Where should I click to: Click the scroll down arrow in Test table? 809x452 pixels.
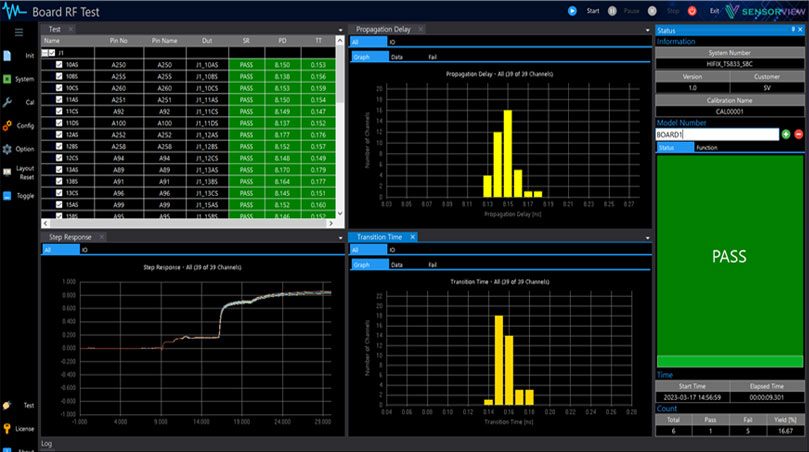[340, 213]
